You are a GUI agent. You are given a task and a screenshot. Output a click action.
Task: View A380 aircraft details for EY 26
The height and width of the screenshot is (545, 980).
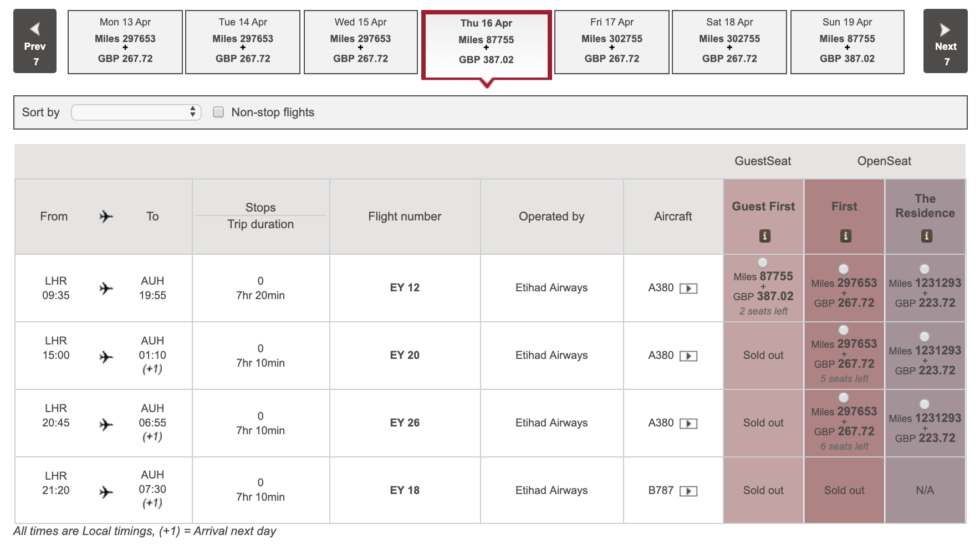[x=688, y=424]
